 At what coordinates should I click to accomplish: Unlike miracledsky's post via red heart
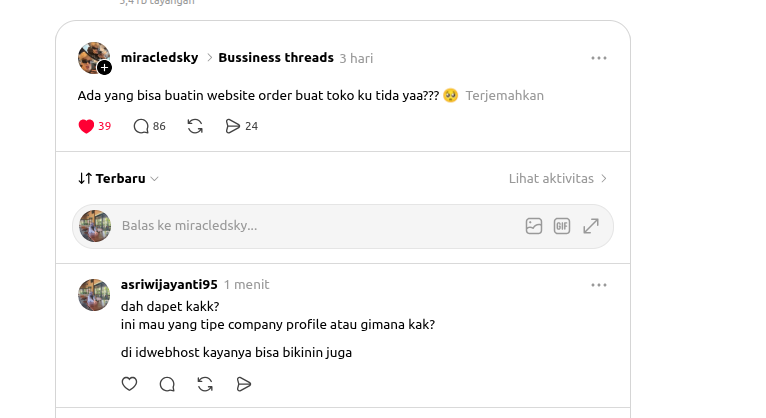pos(86,126)
